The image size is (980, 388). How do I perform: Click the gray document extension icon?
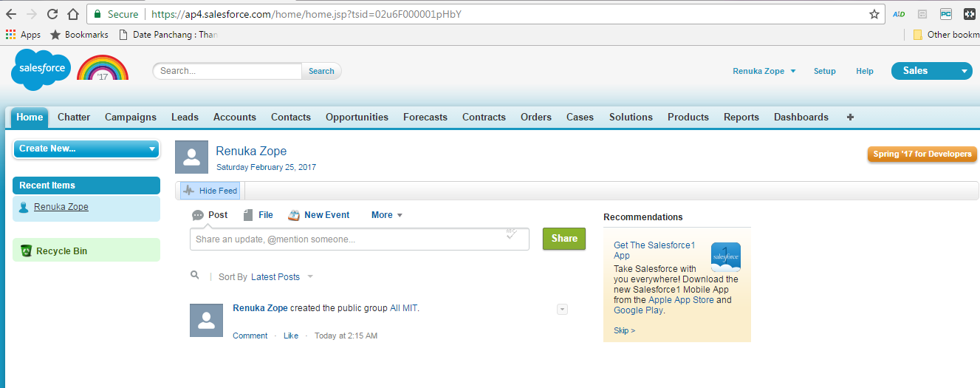tap(922, 14)
